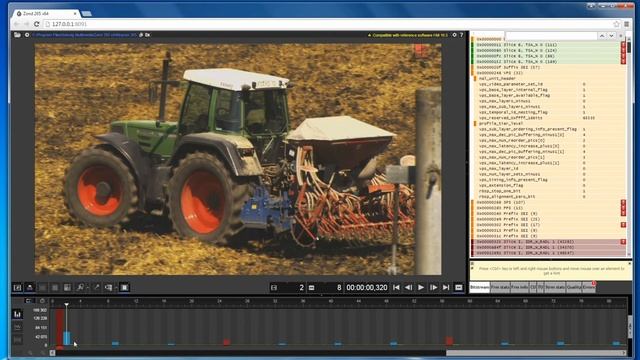The image size is (640, 360).
Task: Click the line graph view icon left of timeline
Action: [x=17, y=327]
